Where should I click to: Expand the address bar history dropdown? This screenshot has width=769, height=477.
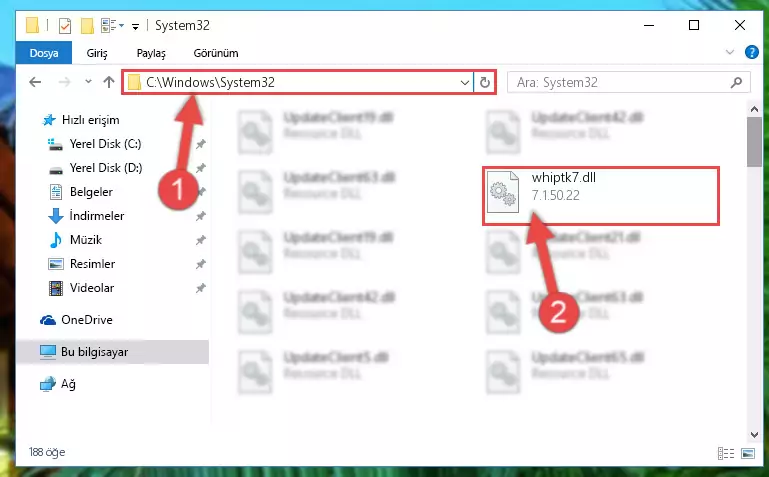coord(464,82)
